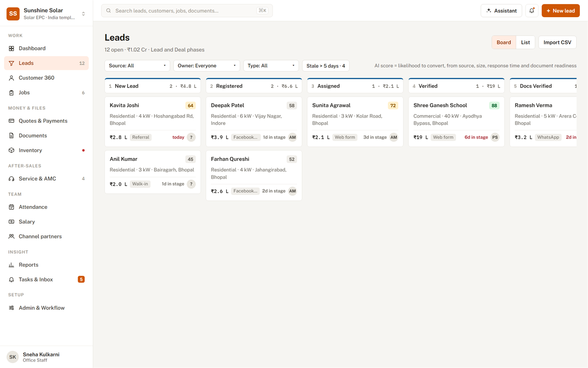Open the Source: All dropdown

[137, 66]
